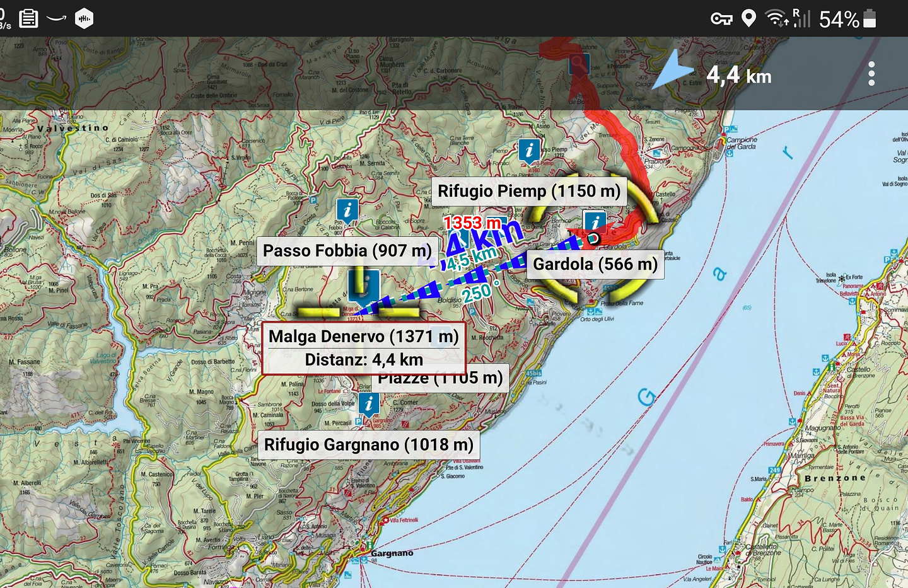Tap the 4,4 km guidance distance readout
Screen dimensions: 908x588
pos(739,76)
